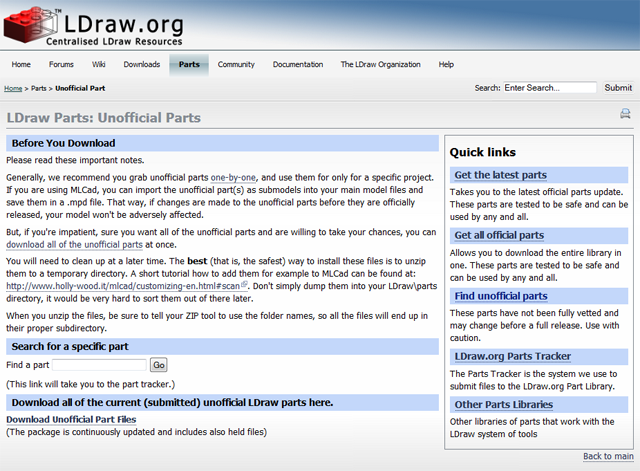Viewport: 640px width, 471px height.
Task: Select the highlighted Parts menu tab
Action: pos(189,64)
